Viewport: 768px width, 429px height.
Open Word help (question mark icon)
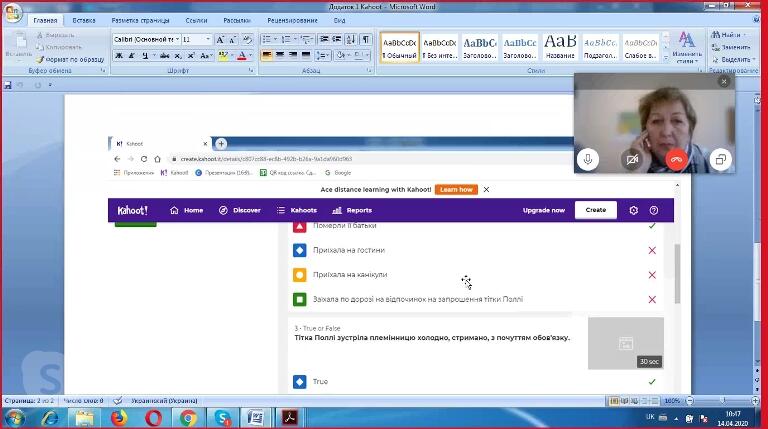757,20
